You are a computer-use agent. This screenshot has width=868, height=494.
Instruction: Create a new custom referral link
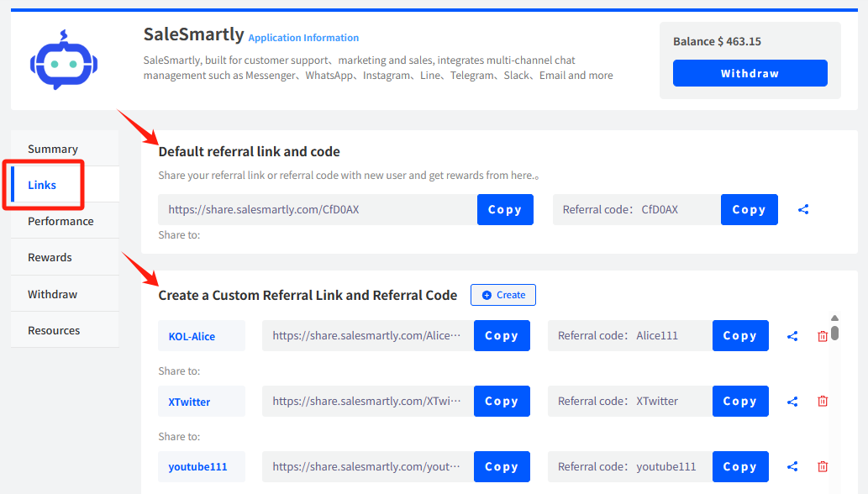tap(503, 295)
